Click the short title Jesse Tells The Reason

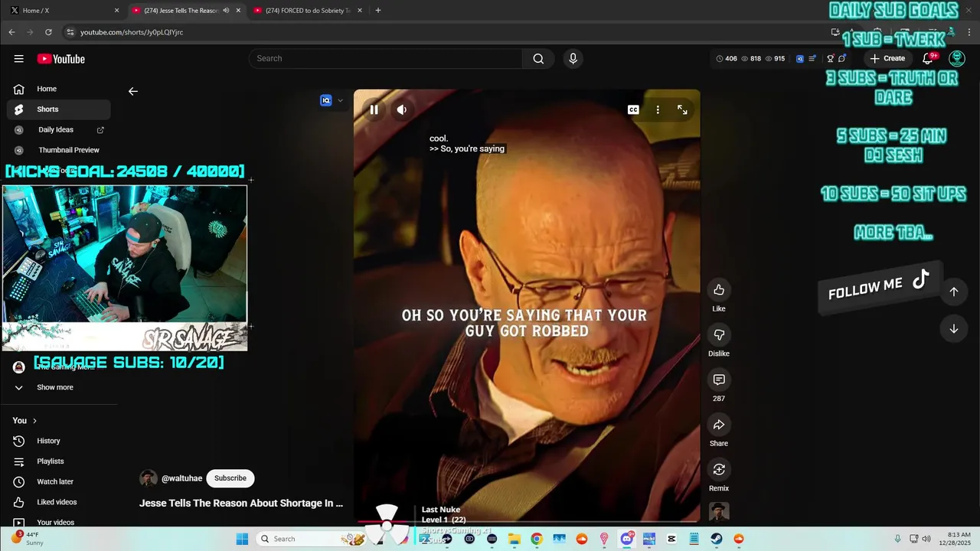[x=241, y=504]
